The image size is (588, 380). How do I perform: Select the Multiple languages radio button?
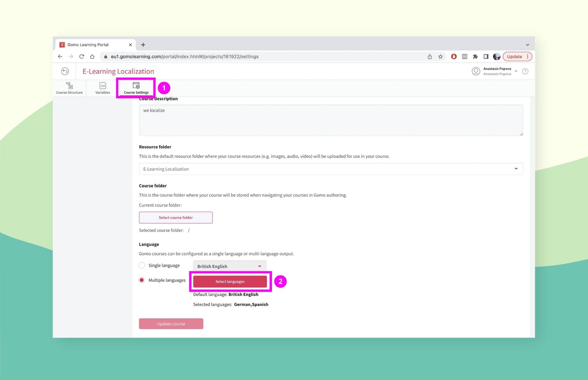pyautogui.click(x=142, y=280)
